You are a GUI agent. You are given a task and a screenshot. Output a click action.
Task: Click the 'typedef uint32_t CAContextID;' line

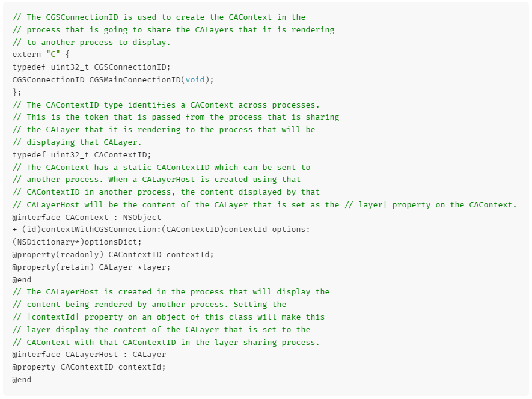pos(82,154)
